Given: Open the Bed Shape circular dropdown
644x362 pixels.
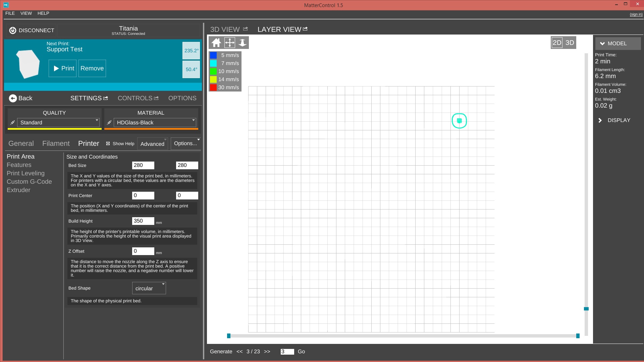Looking at the screenshot, I should click(149, 288).
